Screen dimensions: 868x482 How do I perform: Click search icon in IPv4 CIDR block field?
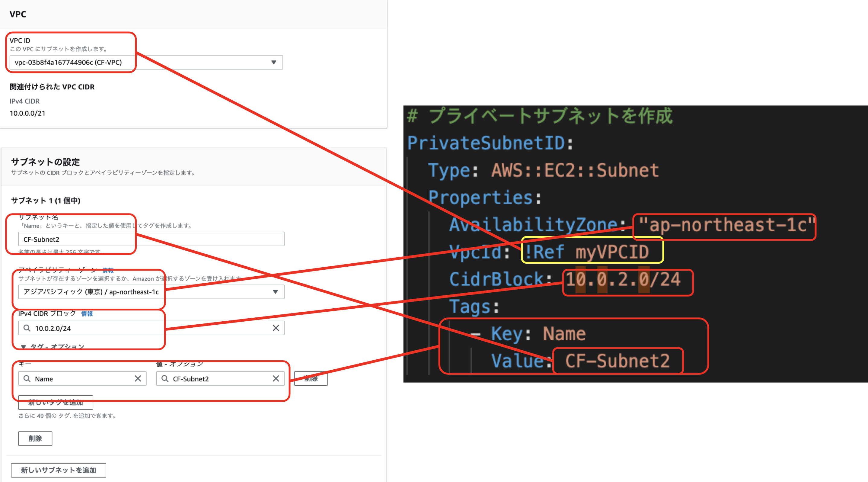click(27, 328)
